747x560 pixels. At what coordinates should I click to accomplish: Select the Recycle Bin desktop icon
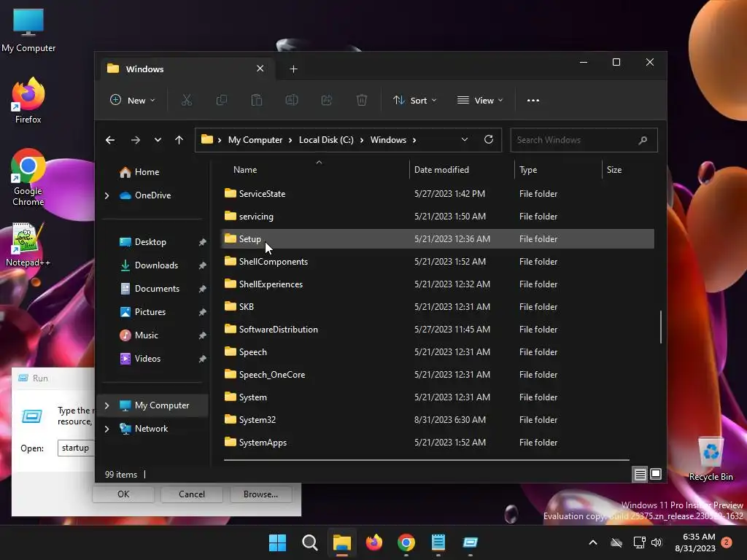[x=711, y=459]
